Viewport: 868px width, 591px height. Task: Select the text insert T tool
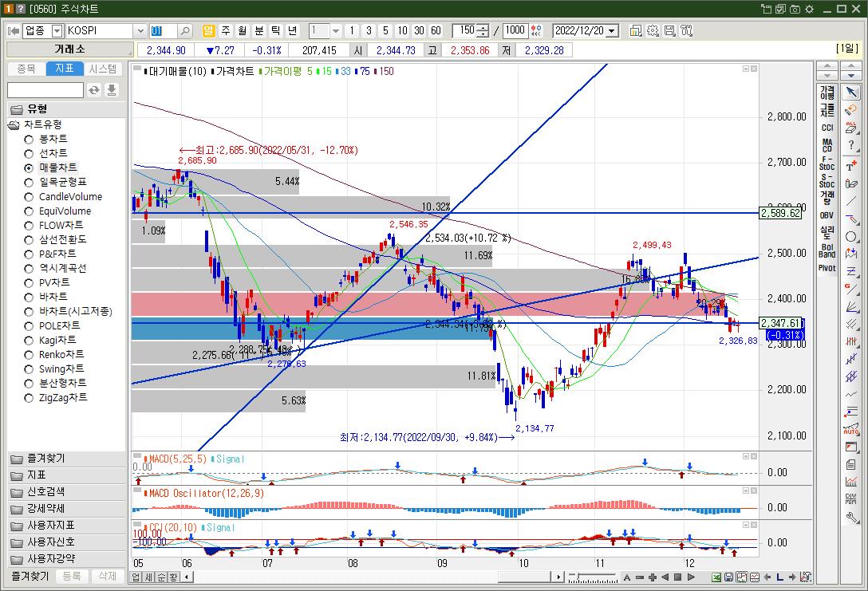[x=851, y=165]
